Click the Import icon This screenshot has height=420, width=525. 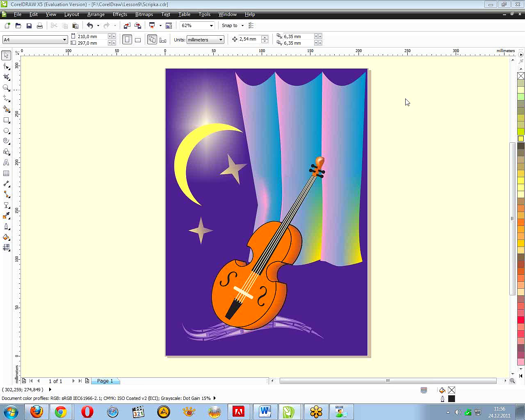[127, 25]
